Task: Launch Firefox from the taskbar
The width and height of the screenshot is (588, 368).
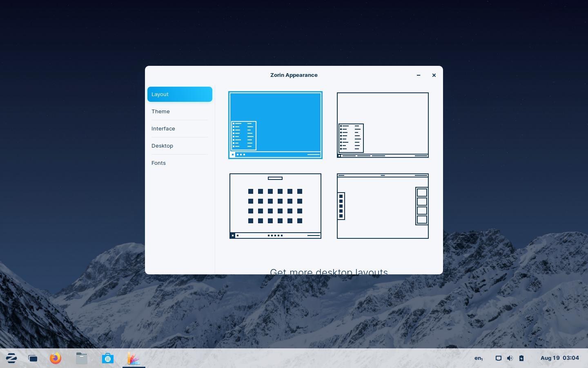Action: 56,358
